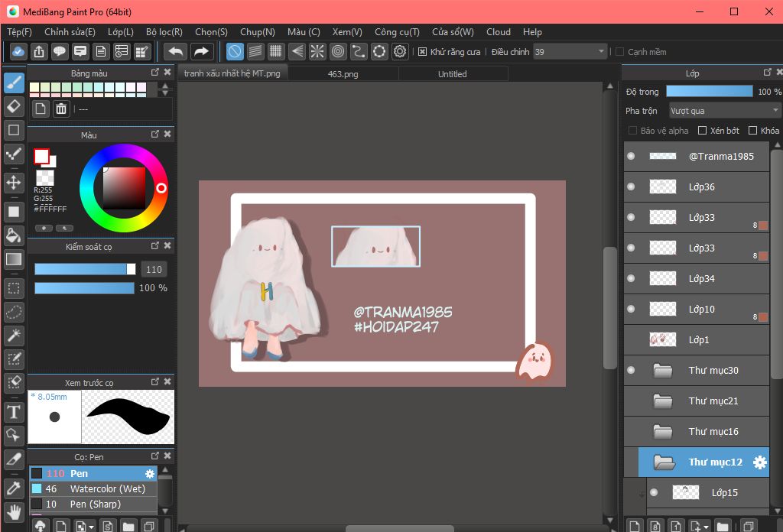Select the Lasso tool
783x532 pixels.
pyautogui.click(x=14, y=313)
